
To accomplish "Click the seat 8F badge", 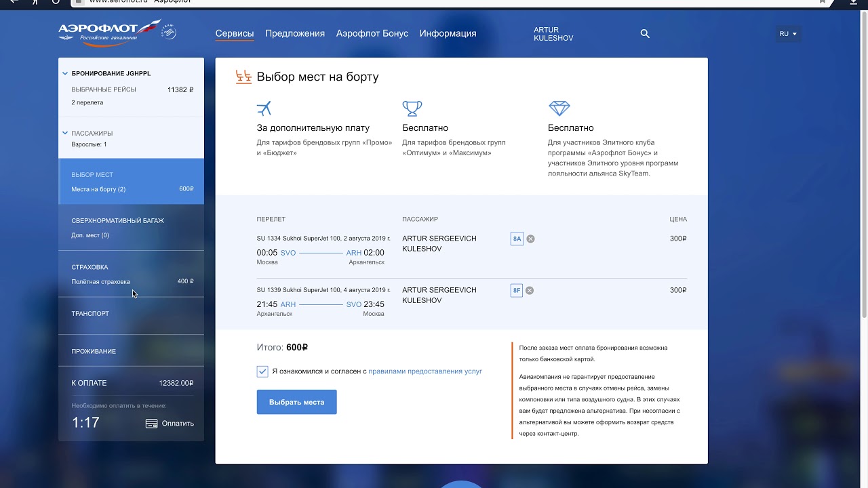I will [x=517, y=291].
